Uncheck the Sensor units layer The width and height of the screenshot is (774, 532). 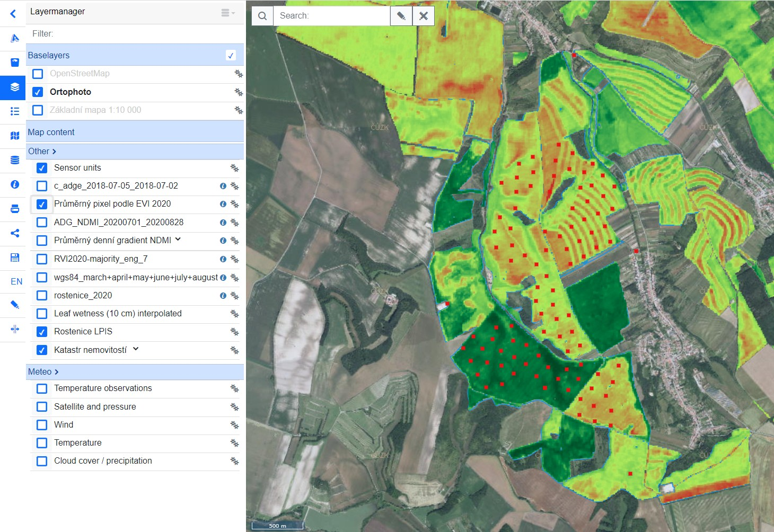coord(42,168)
